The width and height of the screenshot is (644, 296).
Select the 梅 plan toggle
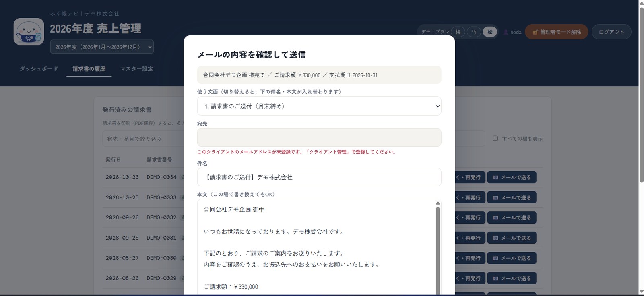click(458, 32)
